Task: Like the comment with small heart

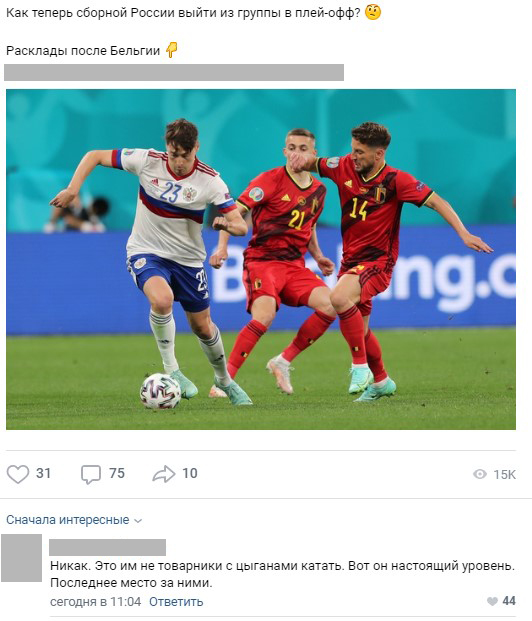Action: coord(492,601)
